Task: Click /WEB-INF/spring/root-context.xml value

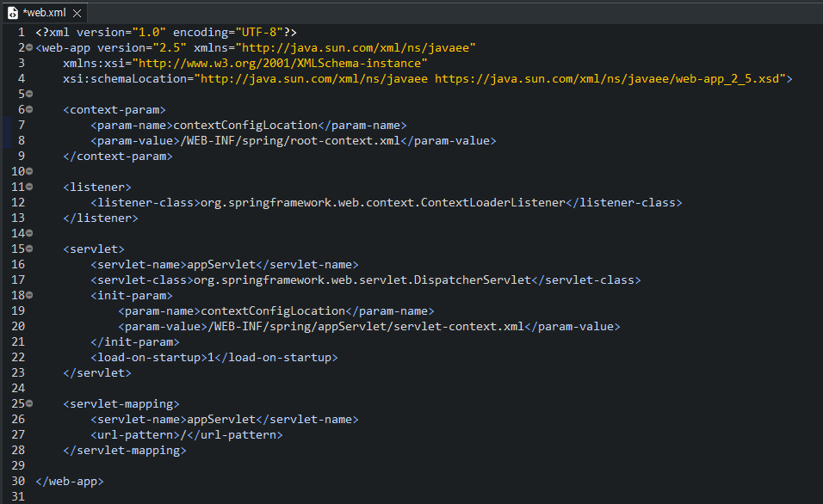Action: [290, 140]
